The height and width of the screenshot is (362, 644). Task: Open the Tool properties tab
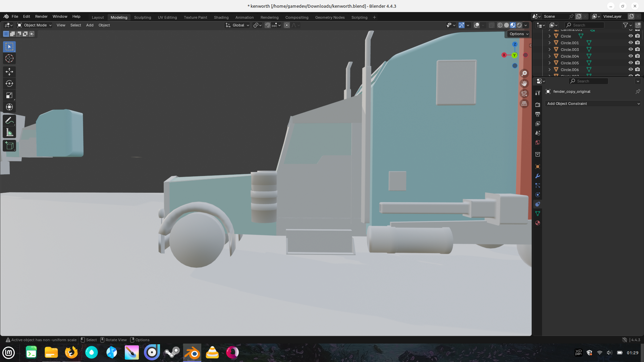(538, 93)
